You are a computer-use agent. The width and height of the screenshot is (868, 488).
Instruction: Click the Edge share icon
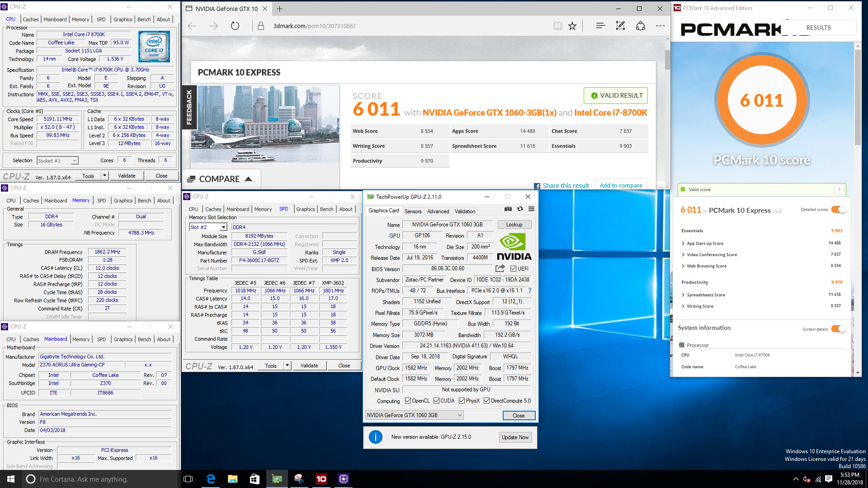(x=641, y=26)
